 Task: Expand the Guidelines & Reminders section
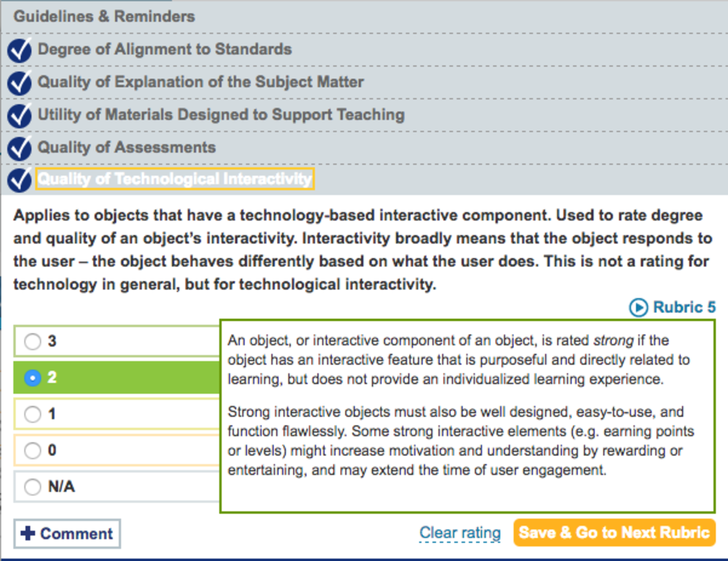(104, 16)
